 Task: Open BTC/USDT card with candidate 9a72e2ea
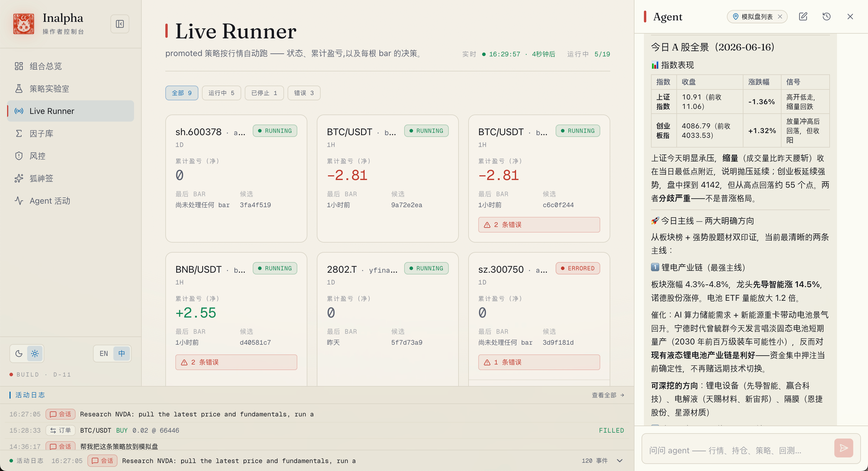tap(387, 179)
